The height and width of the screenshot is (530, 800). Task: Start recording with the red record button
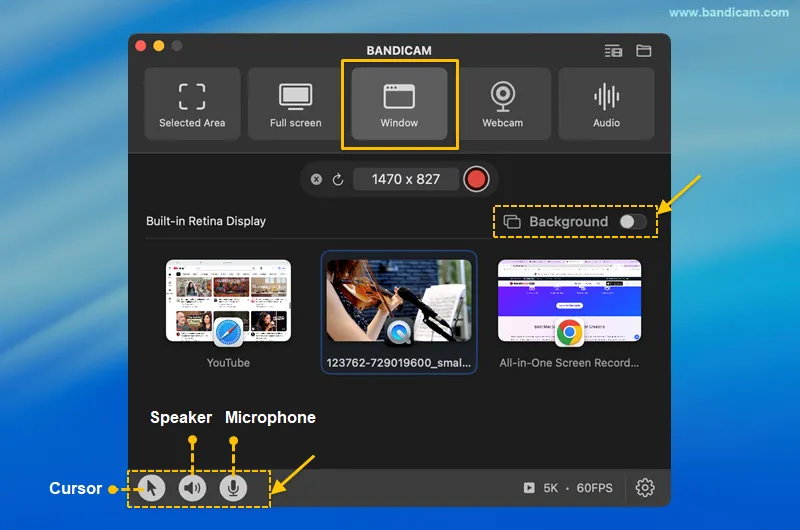point(476,180)
